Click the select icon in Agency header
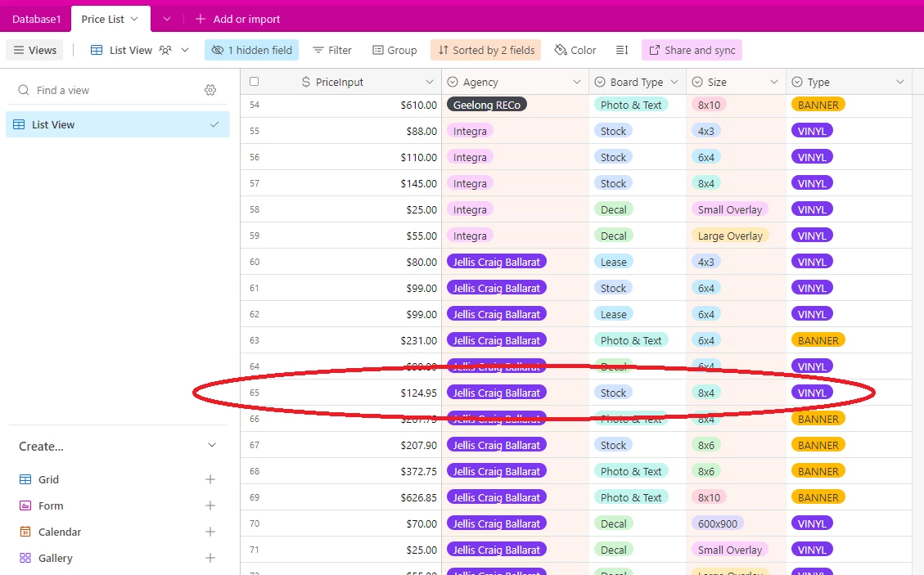 click(x=453, y=82)
